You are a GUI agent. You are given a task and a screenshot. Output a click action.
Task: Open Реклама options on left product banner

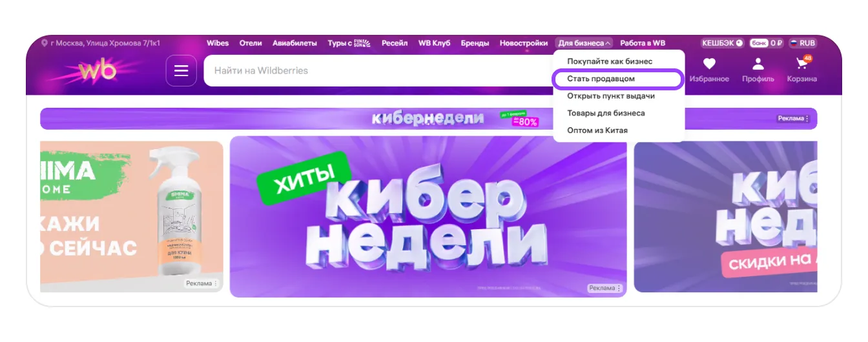201,283
